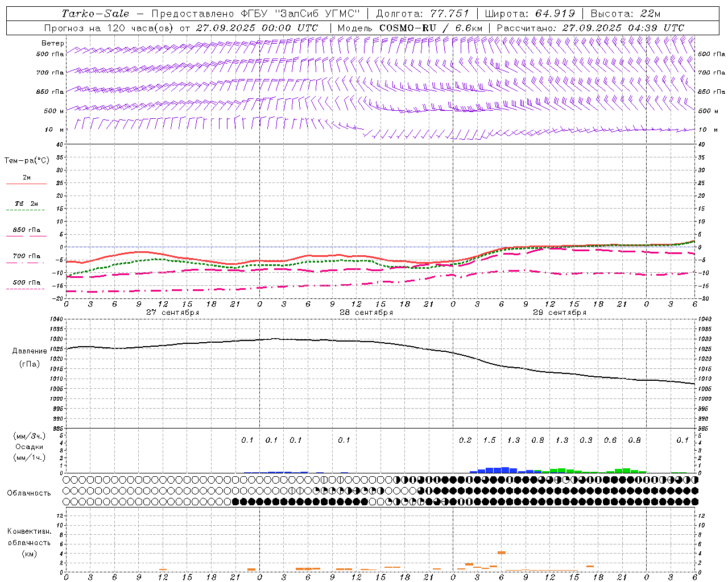Click the Tarko-Sale station title

pos(95,14)
